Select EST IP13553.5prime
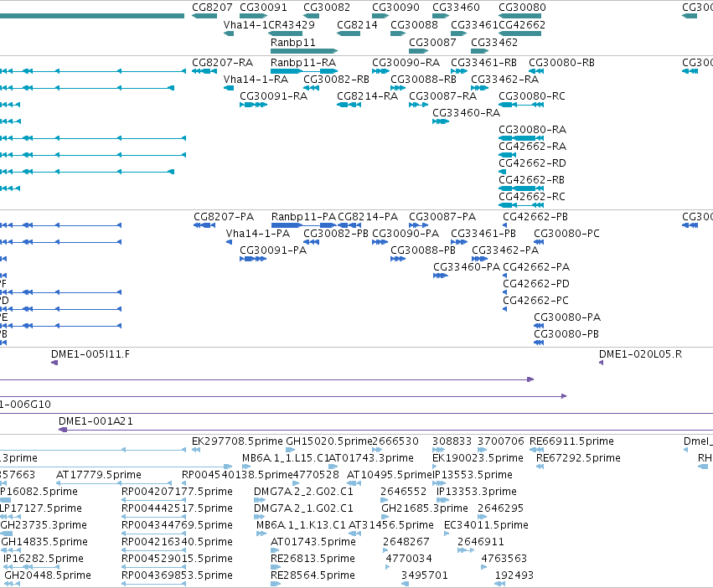 coord(440,483)
